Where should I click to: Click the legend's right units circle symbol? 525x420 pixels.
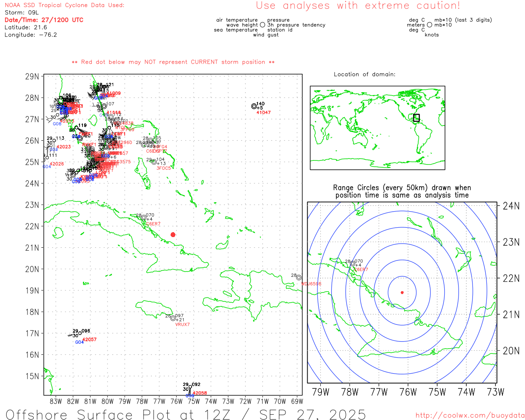[x=429, y=25]
